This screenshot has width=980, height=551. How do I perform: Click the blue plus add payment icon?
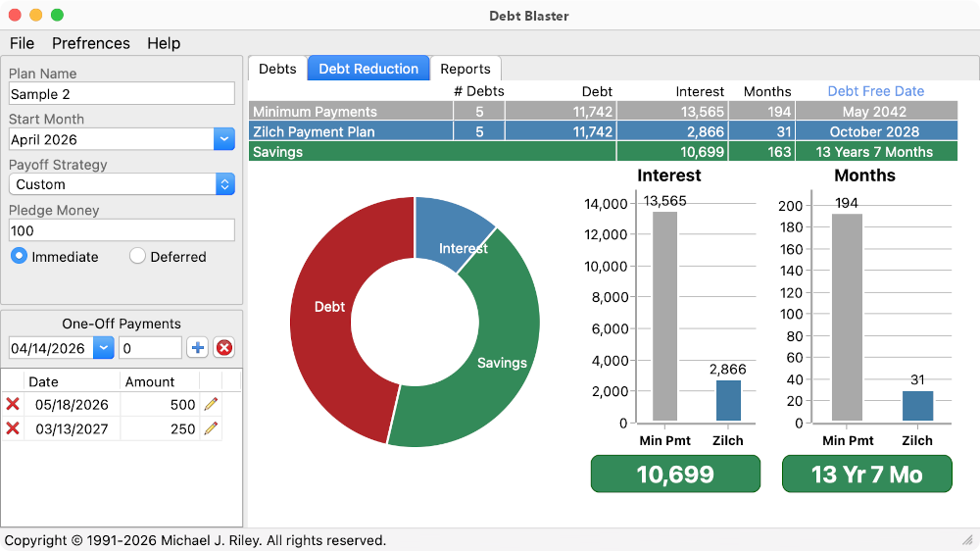point(198,348)
